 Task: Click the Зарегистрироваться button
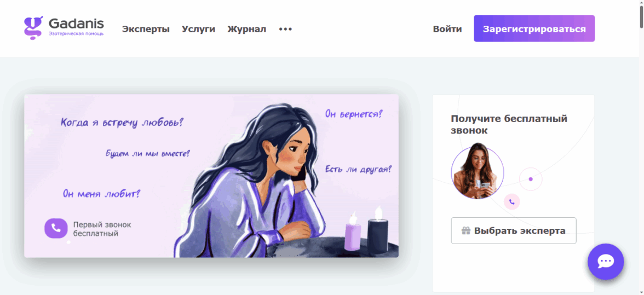pos(534,28)
